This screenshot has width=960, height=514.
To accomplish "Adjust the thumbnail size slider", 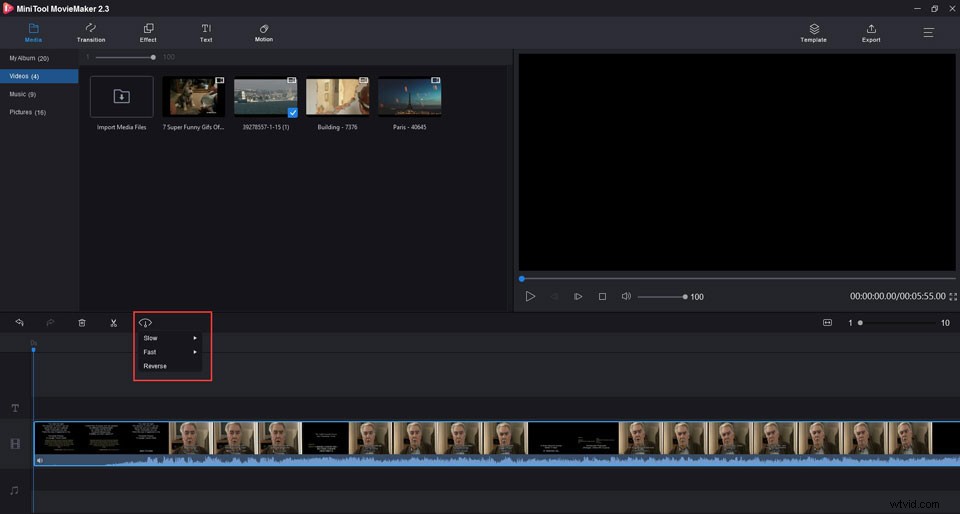I will point(124,57).
